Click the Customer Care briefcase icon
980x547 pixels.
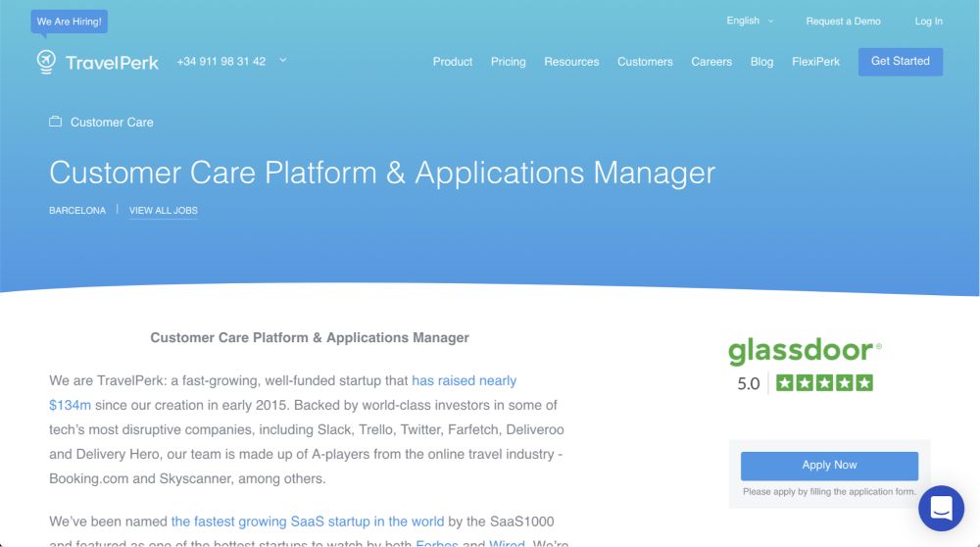pos(56,122)
